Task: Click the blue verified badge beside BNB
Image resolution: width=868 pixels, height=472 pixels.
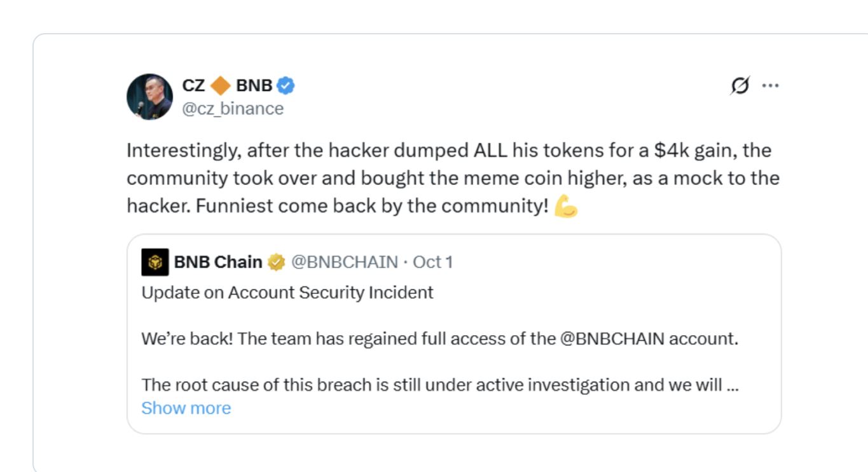Action: [x=286, y=85]
